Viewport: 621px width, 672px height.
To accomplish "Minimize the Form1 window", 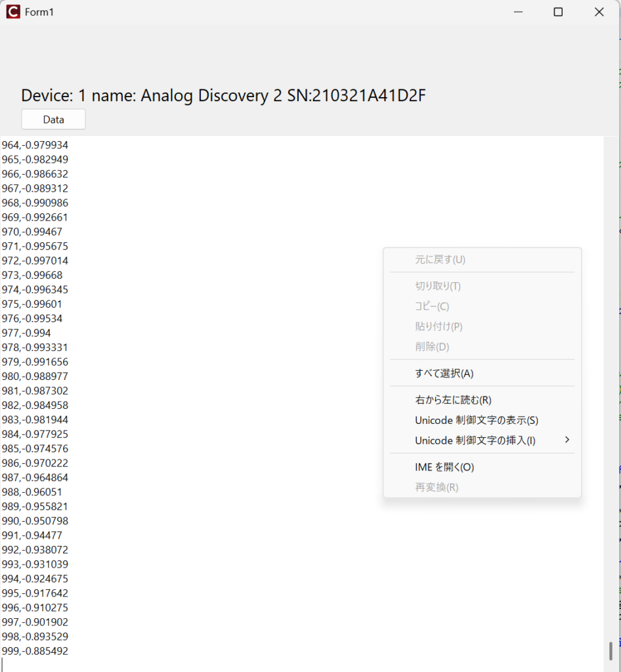I will click(518, 12).
